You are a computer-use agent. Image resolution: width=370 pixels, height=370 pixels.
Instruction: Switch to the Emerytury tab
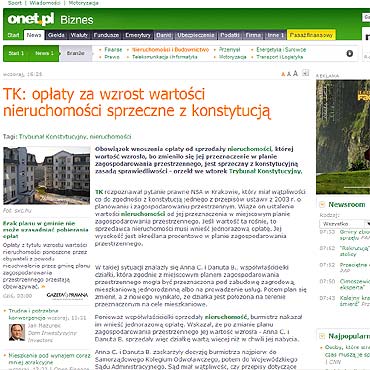[138, 35]
